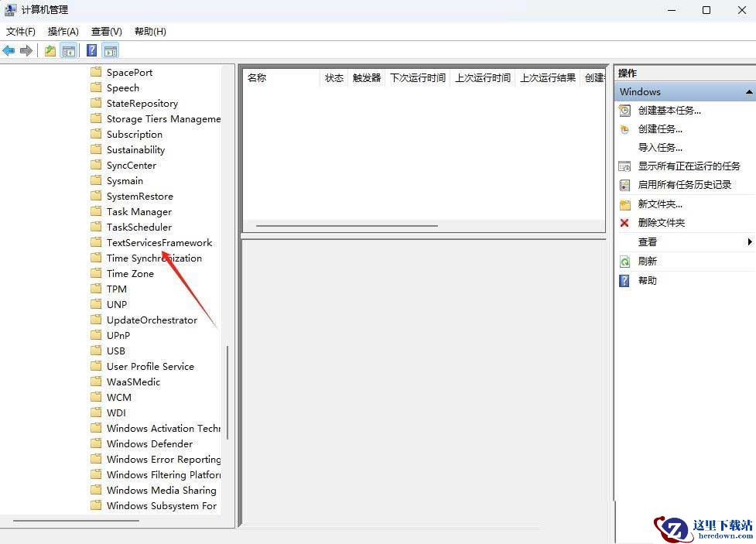Open the 文件(F) menu
This screenshot has height=544, width=756.
coord(21,32)
